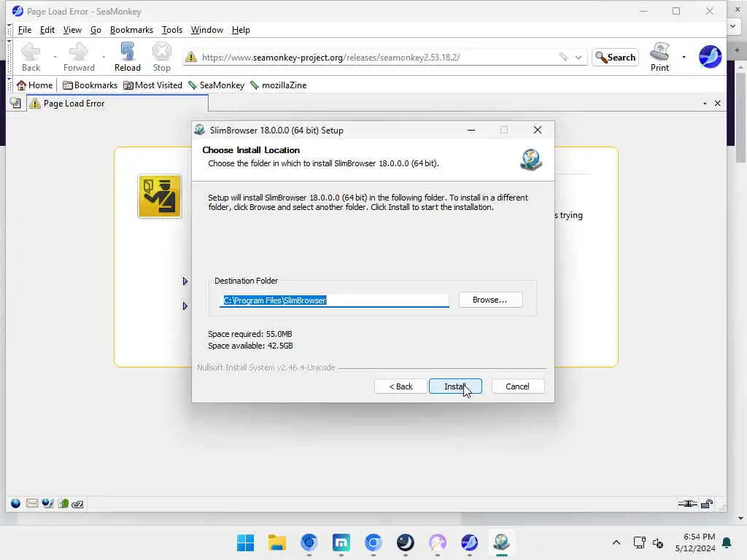Click Home in bookmarks toolbar
This screenshot has width=747, height=560.
(x=34, y=85)
